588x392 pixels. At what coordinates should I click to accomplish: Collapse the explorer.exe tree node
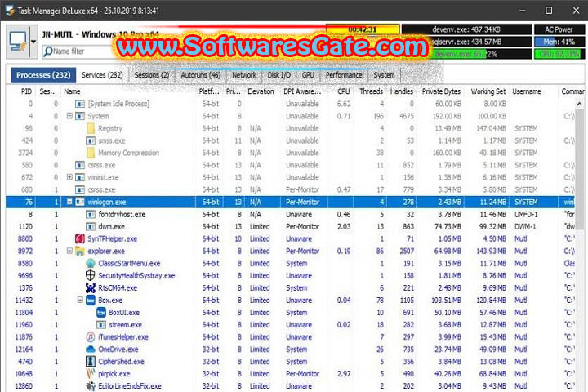(69, 251)
